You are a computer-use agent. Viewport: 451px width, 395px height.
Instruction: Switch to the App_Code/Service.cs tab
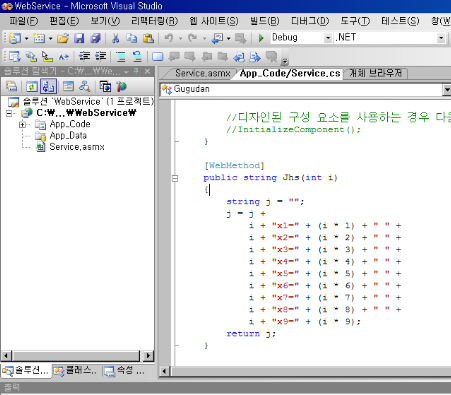pyautogui.click(x=290, y=73)
